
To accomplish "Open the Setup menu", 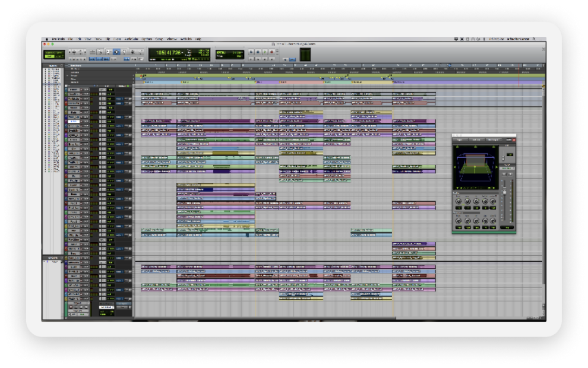I will [159, 39].
